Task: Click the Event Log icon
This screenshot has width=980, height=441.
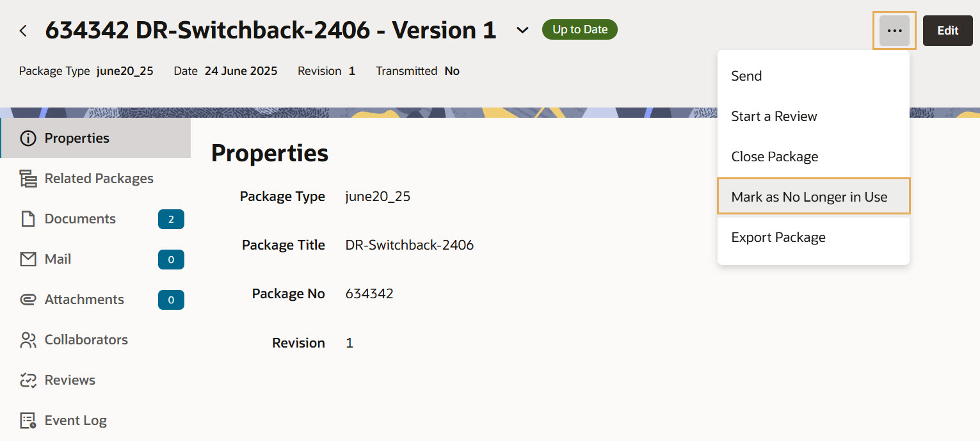Action: 28,421
